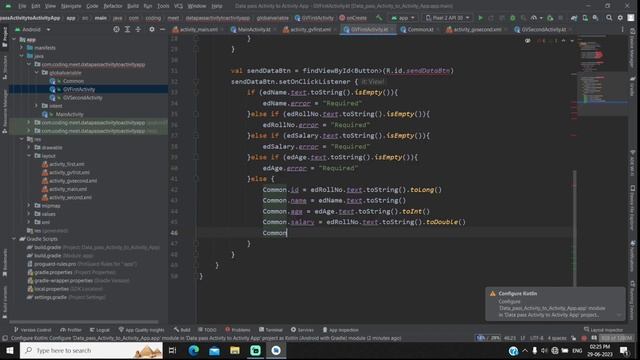Open Mail app in taskbar
The width and height of the screenshot is (640, 360).
214,350
